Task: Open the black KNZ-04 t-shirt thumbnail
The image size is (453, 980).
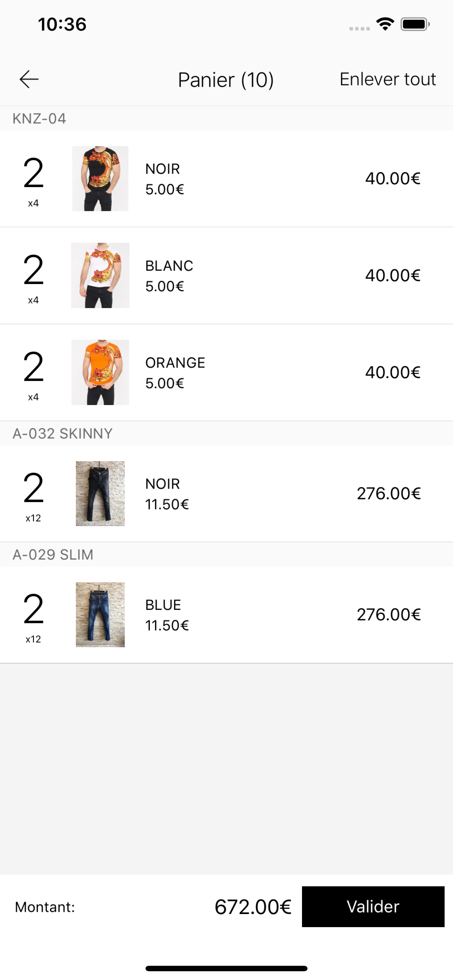Action: [x=100, y=178]
